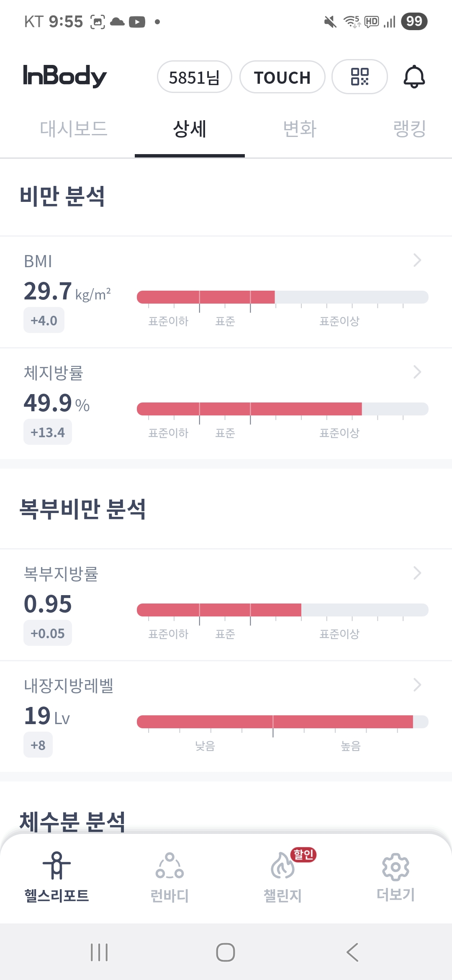Switch to the 변화 tab
Viewport: 452px width, 980px height.
(300, 129)
